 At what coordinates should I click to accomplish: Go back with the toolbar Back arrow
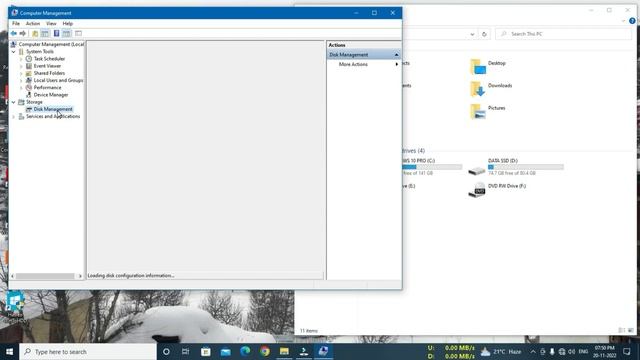click(14, 33)
